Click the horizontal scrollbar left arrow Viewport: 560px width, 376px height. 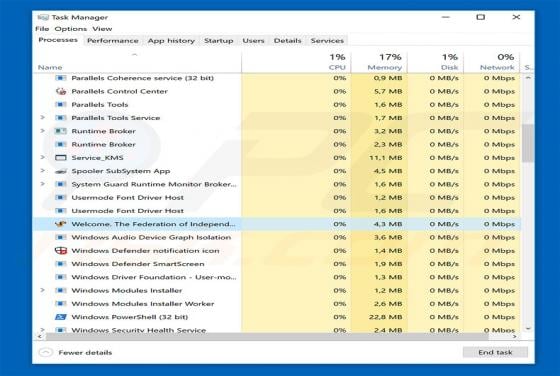[40, 337]
